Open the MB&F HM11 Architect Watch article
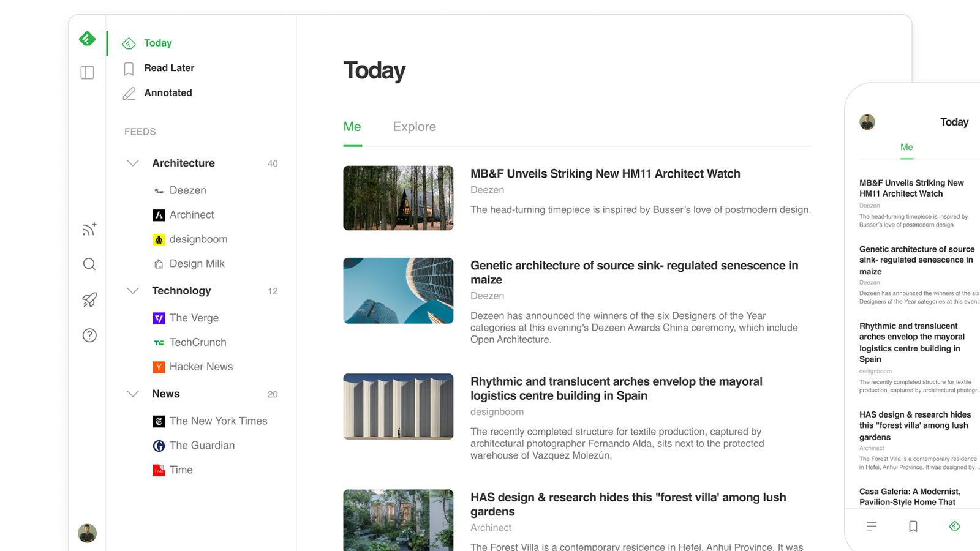Viewport: 980px width, 551px height. click(605, 173)
